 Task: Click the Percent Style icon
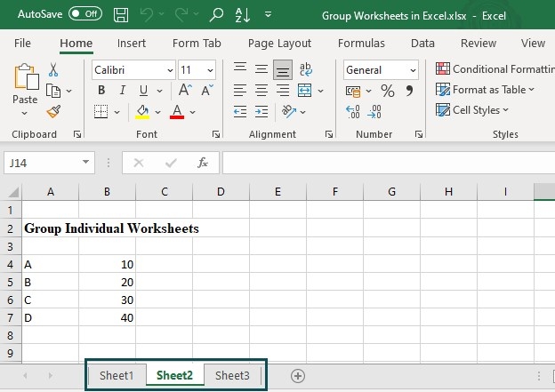[x=387, y=91]
